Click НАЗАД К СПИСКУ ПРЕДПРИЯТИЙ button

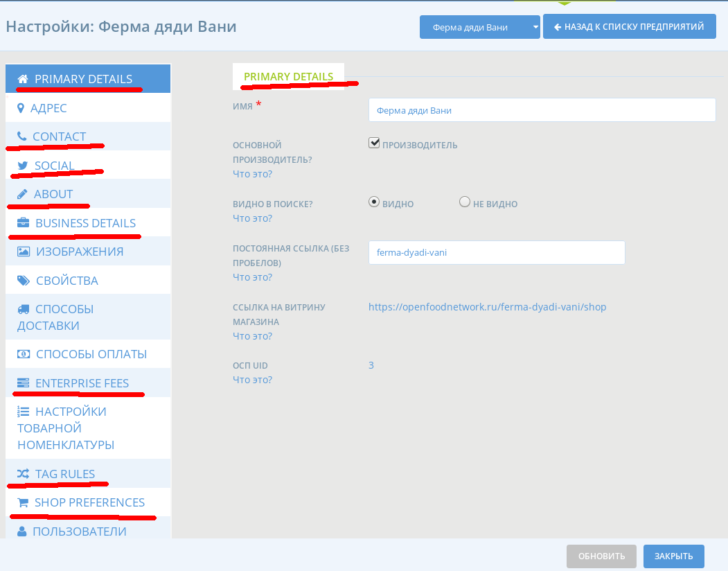coord(629,26)
